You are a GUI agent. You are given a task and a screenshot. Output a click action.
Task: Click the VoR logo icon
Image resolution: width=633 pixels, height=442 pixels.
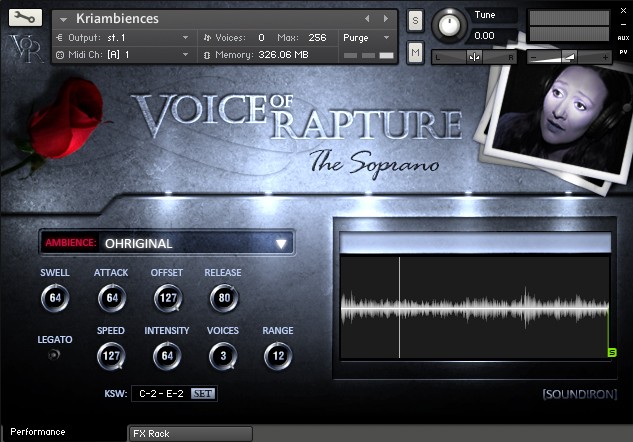26,48
